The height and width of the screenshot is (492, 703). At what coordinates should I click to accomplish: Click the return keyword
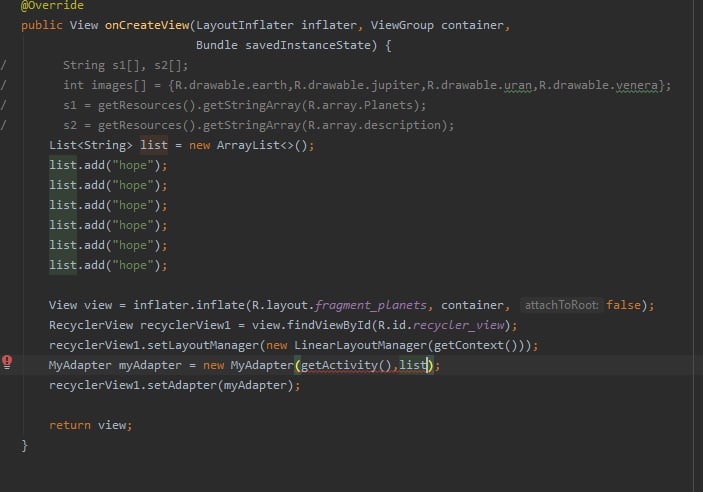click(70, 425)
